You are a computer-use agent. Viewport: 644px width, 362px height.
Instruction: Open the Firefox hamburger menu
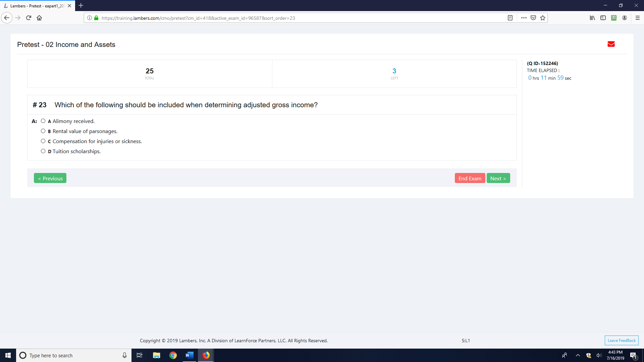[x=638, y=18]
